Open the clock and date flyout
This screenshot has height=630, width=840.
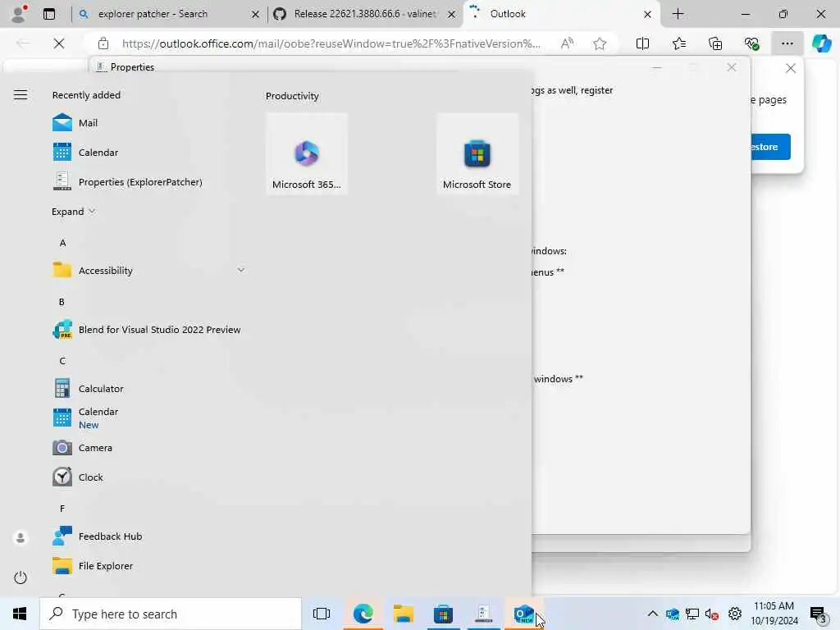774,614
